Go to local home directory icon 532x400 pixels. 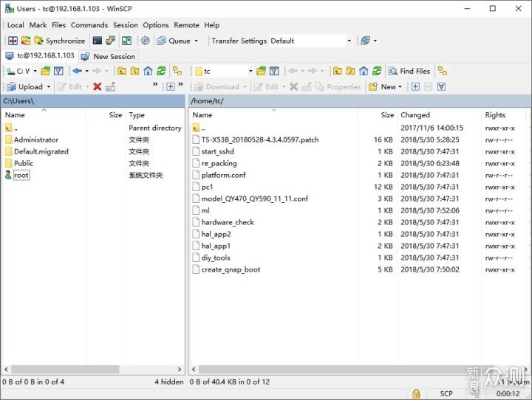[148, 71]
